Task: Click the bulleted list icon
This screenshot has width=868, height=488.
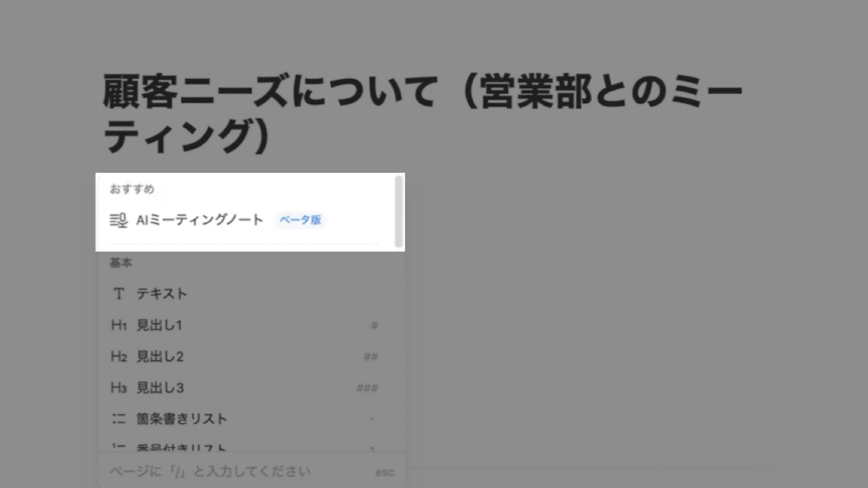Action: (120, 418)
